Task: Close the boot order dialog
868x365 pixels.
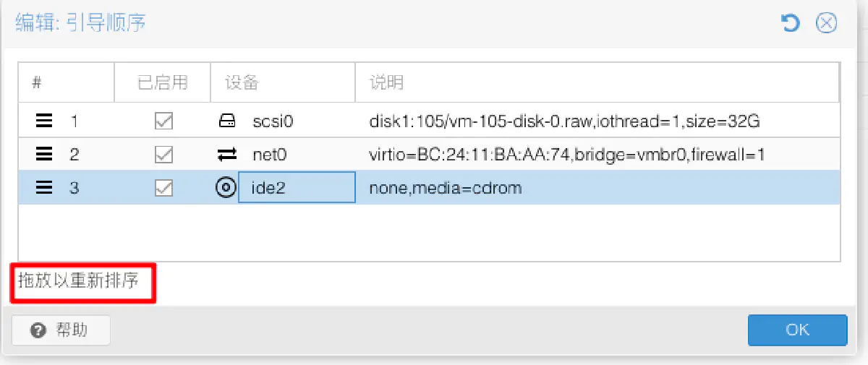Action: [x=826, y=24]
